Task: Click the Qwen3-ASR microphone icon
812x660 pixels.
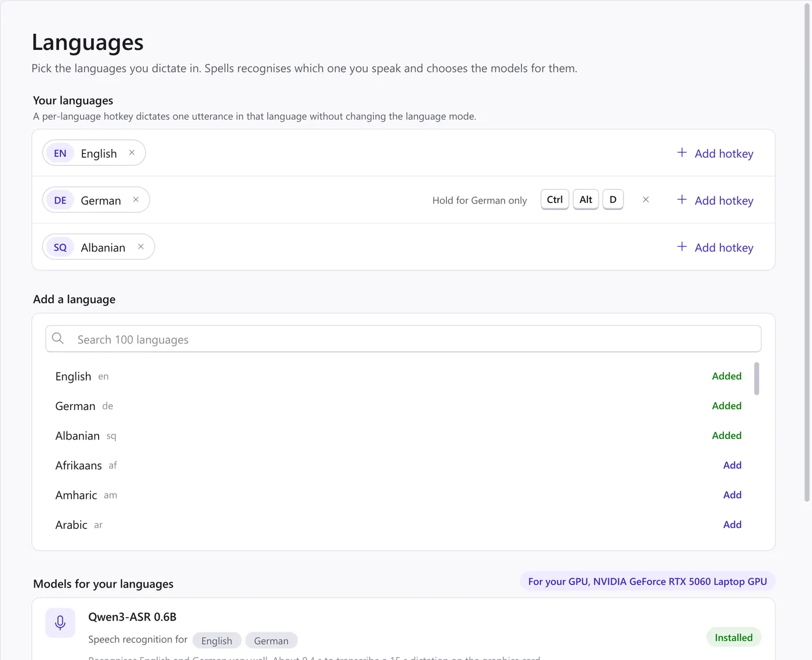Action: pyautogui.click(x=60, y=623)
